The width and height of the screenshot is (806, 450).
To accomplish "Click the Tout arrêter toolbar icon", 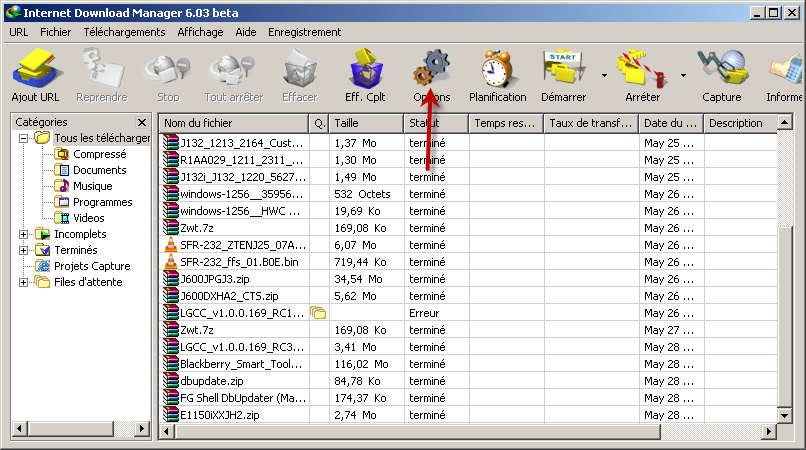I will 233,69.
